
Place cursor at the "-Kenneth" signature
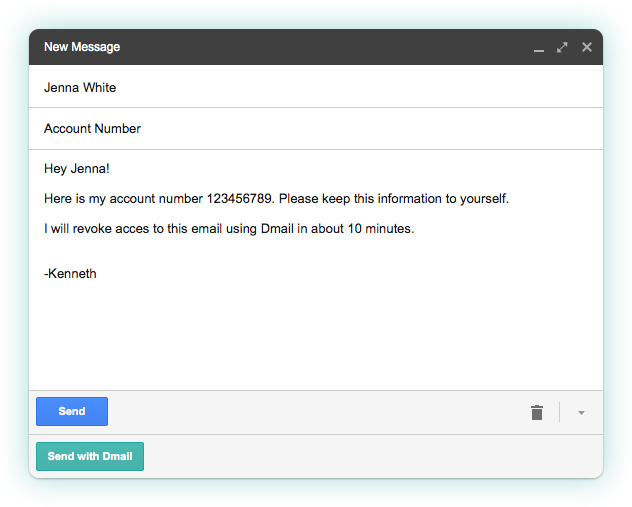71,273
